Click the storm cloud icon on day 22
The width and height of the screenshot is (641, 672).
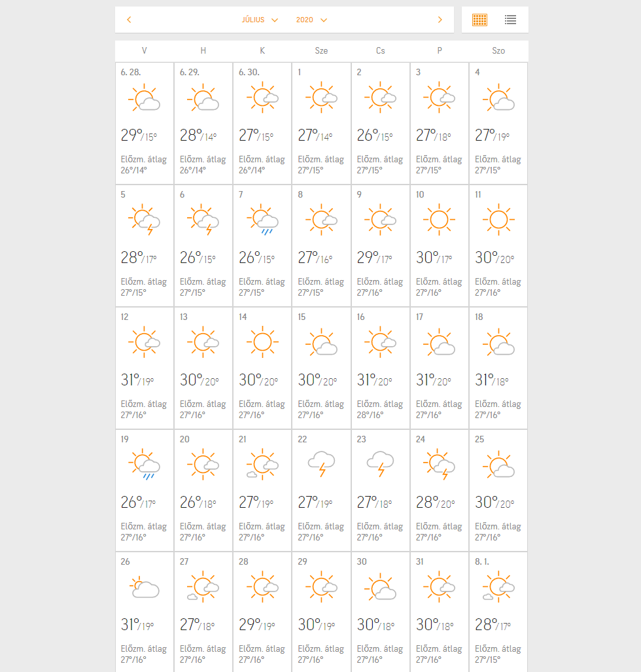point(322,464)
